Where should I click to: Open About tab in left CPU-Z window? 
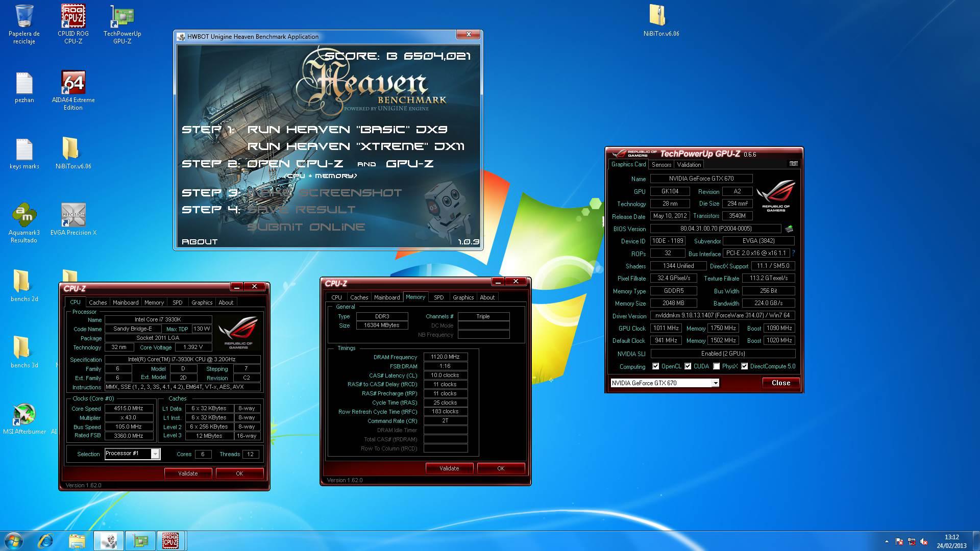226,303
